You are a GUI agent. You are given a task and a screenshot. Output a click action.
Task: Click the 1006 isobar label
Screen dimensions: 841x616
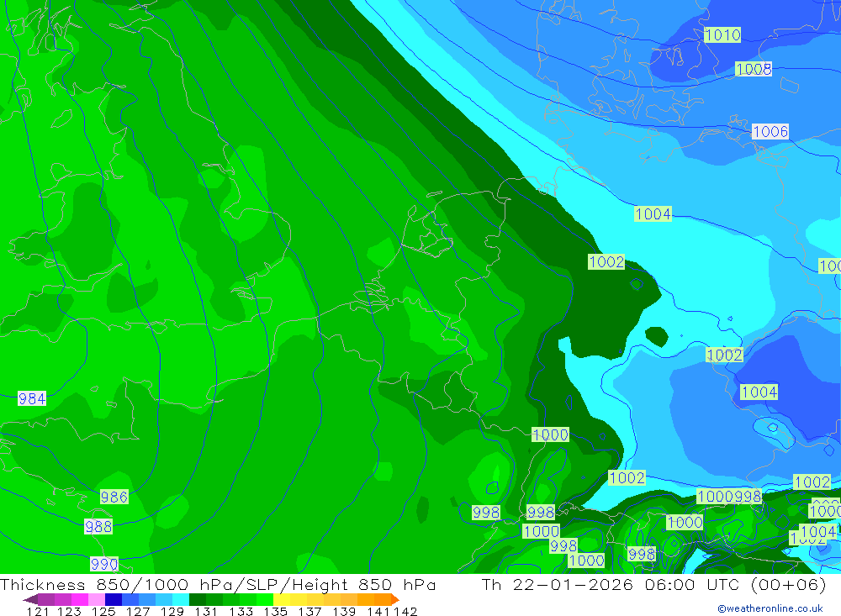770,131
